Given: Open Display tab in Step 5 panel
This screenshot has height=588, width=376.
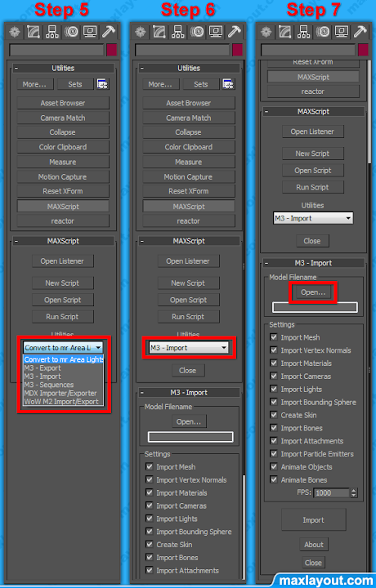Looking at the screenshot, I should [90, 32].
